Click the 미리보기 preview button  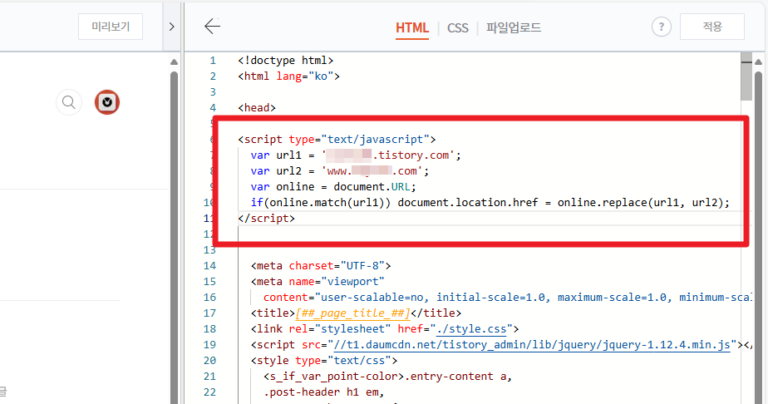click(x=110, y=26)
